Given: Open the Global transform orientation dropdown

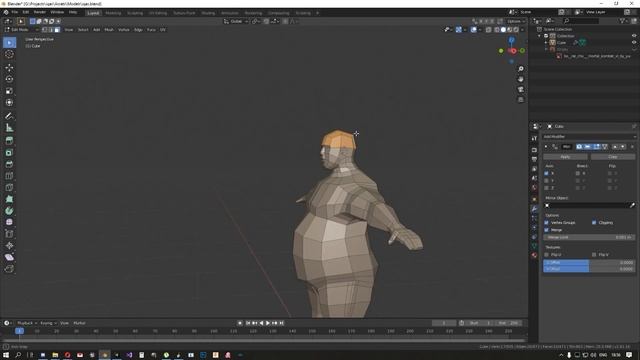Looking at the screenshot, I should coord(236,21).
